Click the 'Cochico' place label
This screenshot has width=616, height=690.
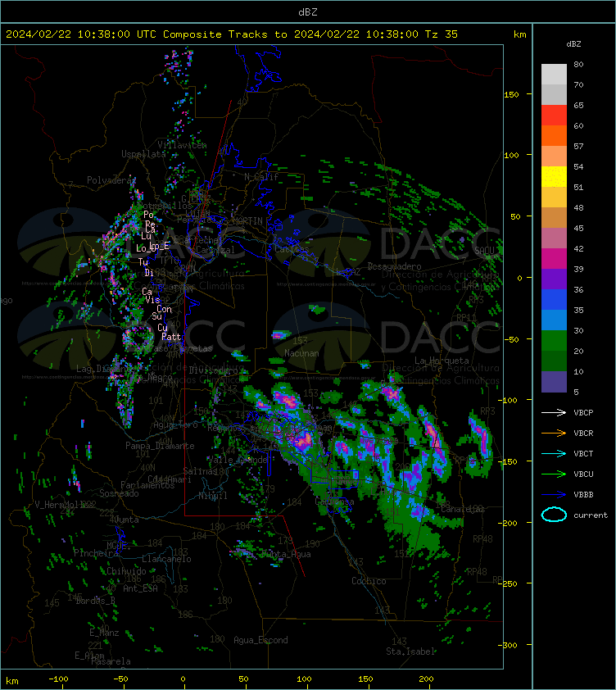pos(369,581)
